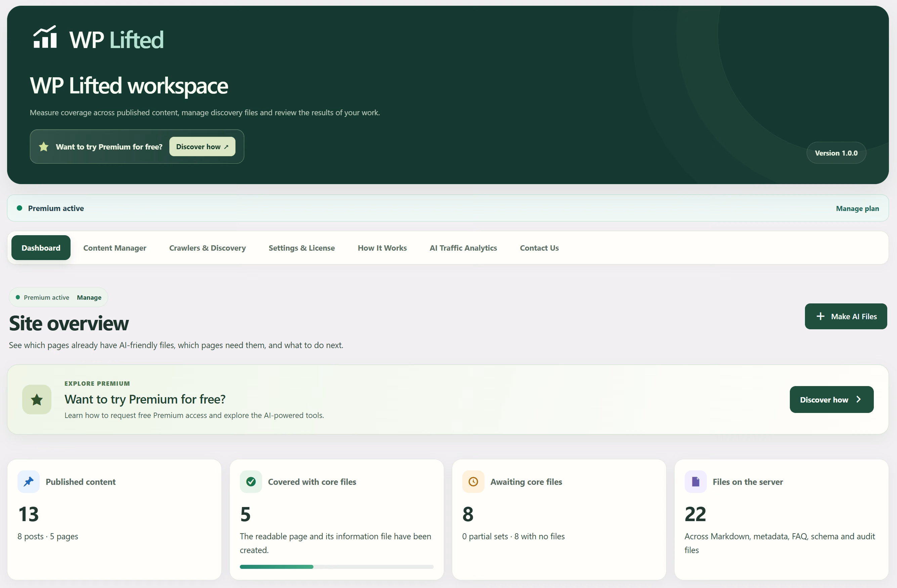Click the pin icon on Published content card
The image size is (897, 588).
[x=29, y=482]
